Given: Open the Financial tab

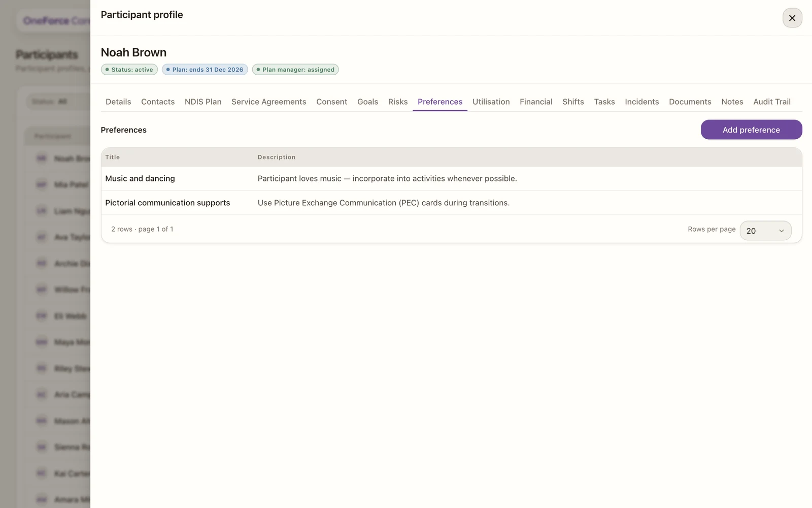Looking at the screenshot, I should coord(536,102).
